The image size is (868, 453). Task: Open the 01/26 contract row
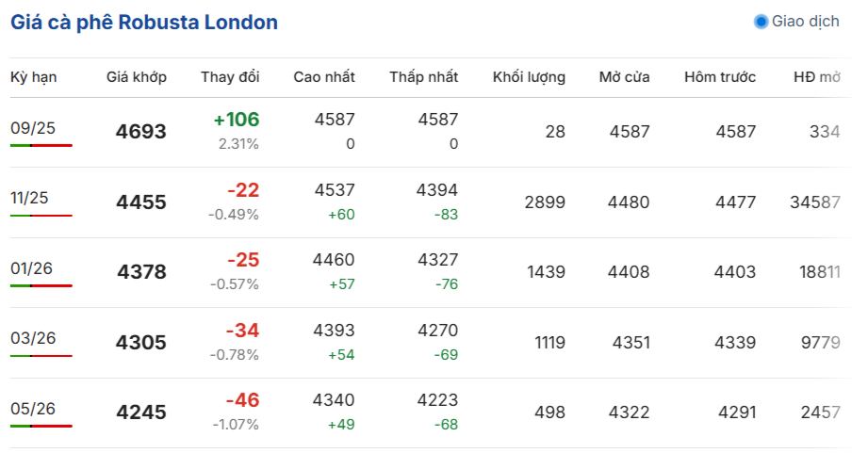point(432,272)
